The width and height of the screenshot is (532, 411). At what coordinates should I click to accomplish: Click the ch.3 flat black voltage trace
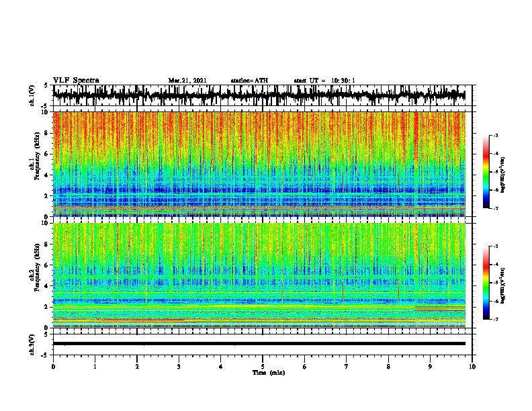click(259, 344)
